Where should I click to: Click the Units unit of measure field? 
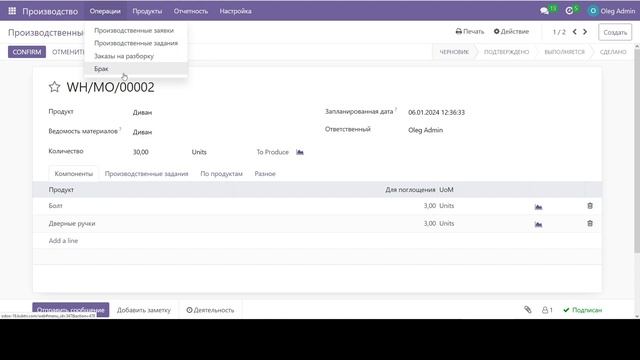point(199,152)
